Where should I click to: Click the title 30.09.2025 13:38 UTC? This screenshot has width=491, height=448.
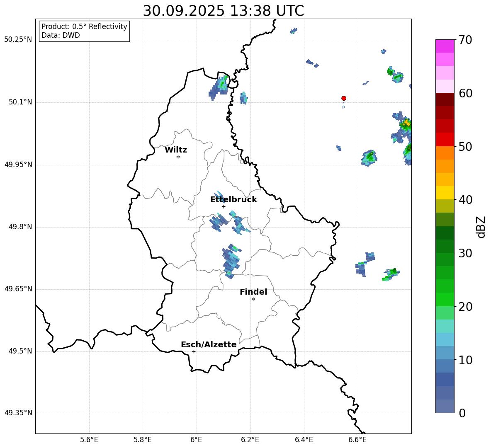click(x=223, y=11)
